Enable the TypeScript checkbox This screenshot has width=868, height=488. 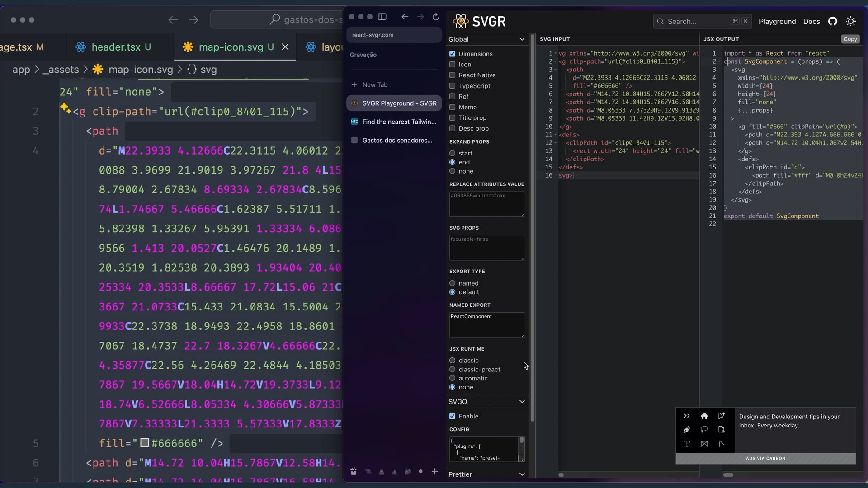(452, 86)
